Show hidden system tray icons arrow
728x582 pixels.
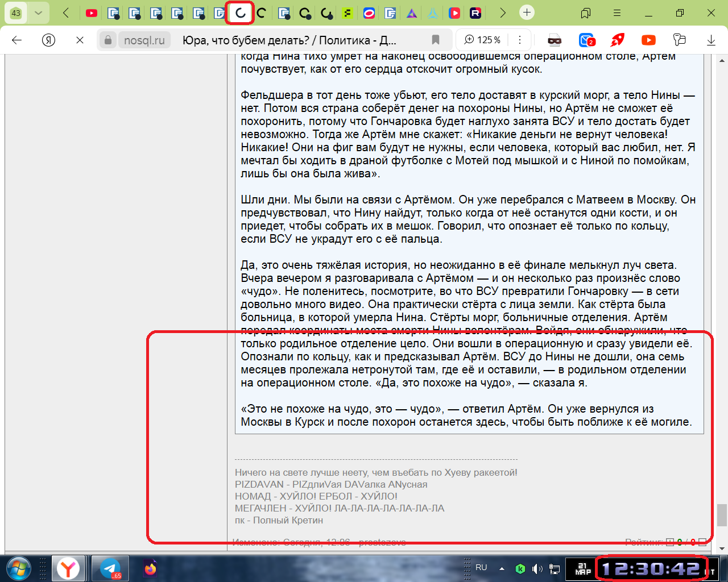pos(502,568)
